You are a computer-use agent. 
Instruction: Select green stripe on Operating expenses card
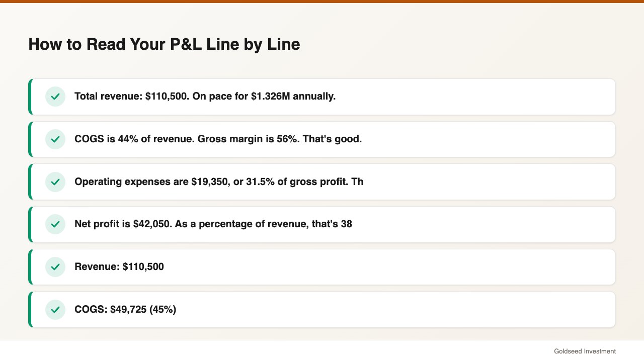pyautogui.click(x=30, y=182)
